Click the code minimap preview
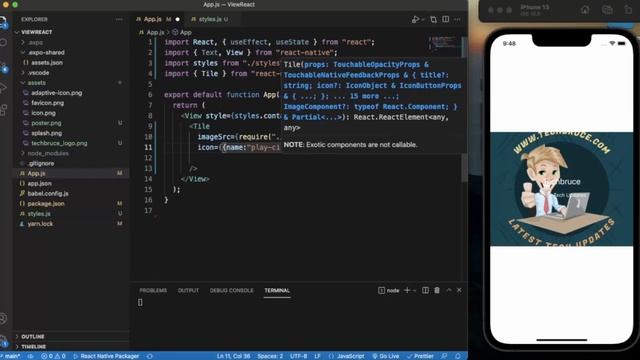The image size is (640, 360). click(444, 43)
